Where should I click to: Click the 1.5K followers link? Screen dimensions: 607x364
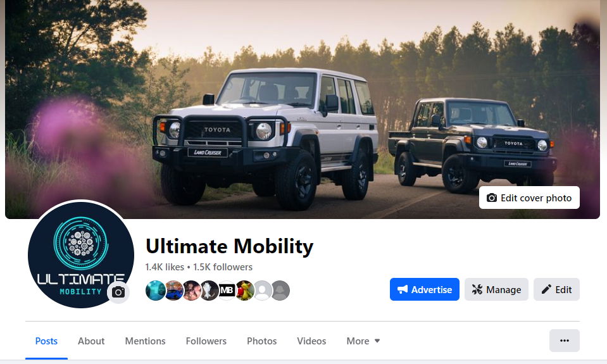[x=223, y=267]
